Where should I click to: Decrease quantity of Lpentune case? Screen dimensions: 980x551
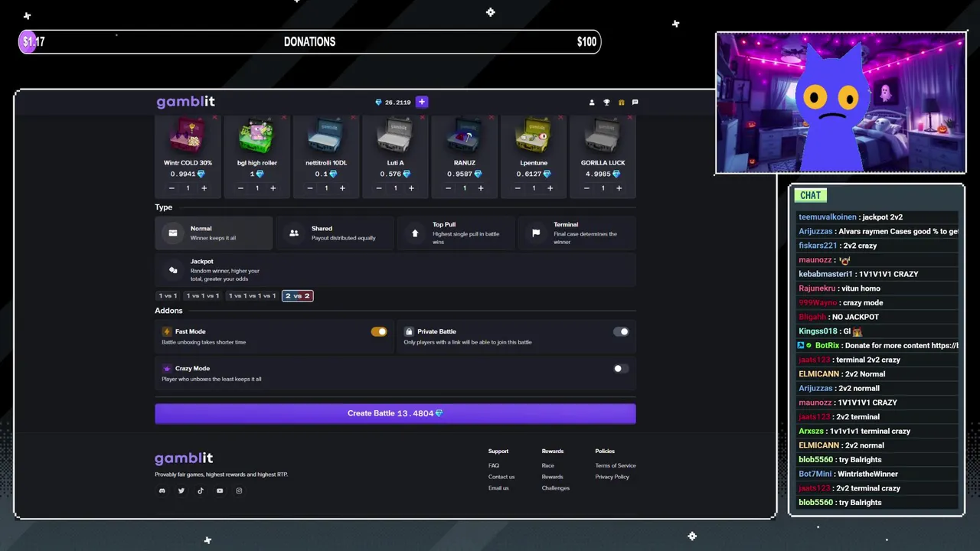click(518, 188)
